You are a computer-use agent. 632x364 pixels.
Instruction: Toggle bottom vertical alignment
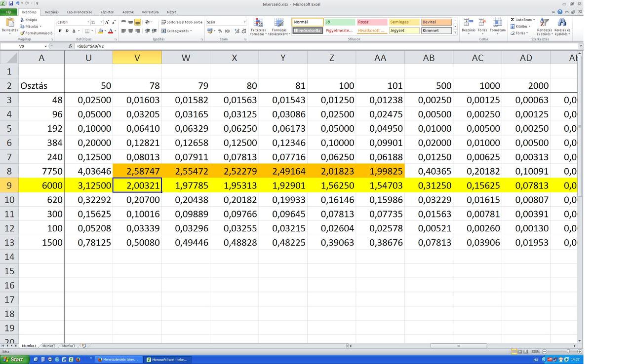(x=137, y=22)
